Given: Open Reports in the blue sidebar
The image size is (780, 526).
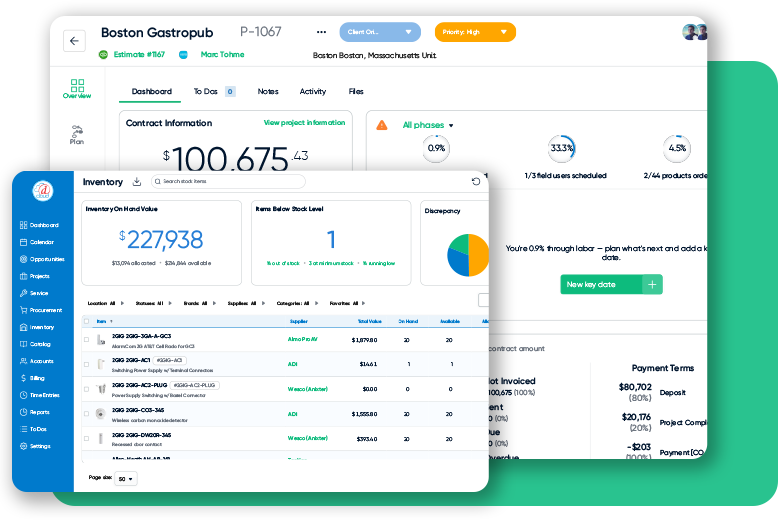Looking at the screenshot, I should 34,412.
